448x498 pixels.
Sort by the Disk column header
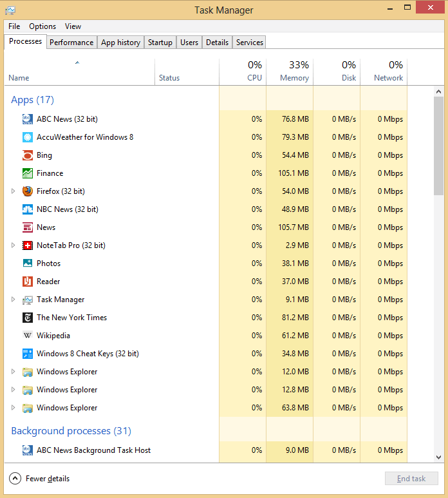coord(337,72)
